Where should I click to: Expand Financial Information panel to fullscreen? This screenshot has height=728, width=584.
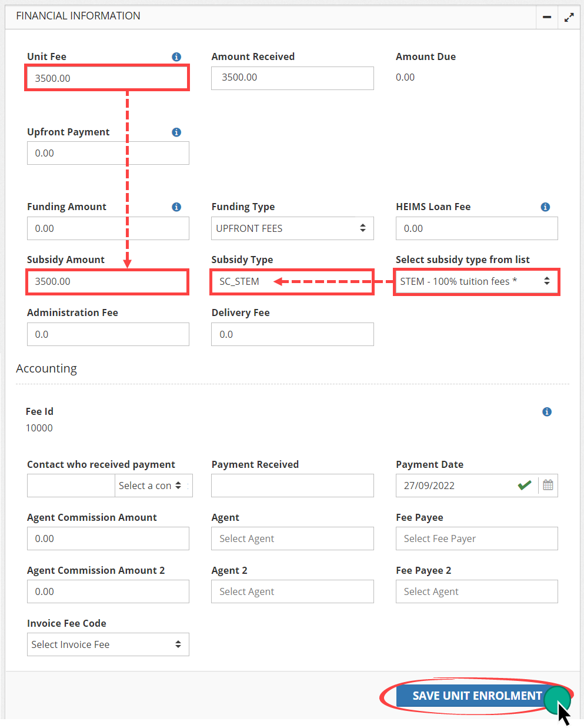[x=569, y=17]
